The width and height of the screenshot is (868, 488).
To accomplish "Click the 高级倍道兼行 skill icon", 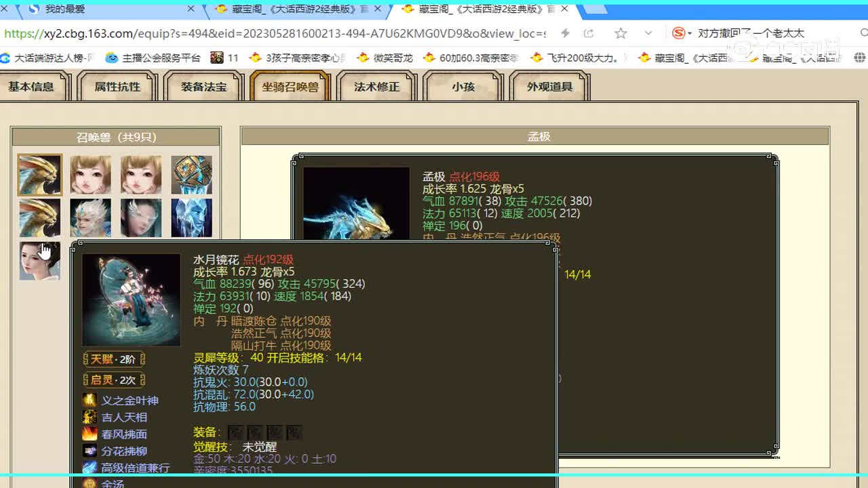I will (x=90, y=468).
